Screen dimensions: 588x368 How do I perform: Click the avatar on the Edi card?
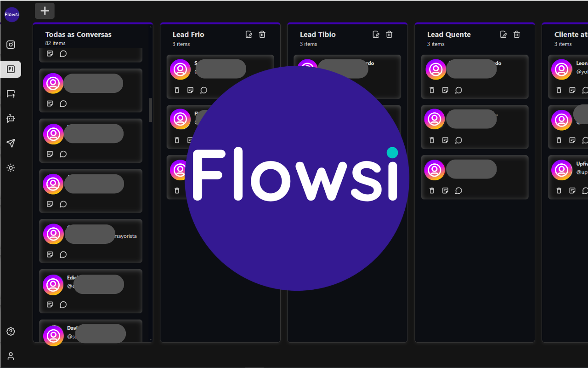[53, 285]
